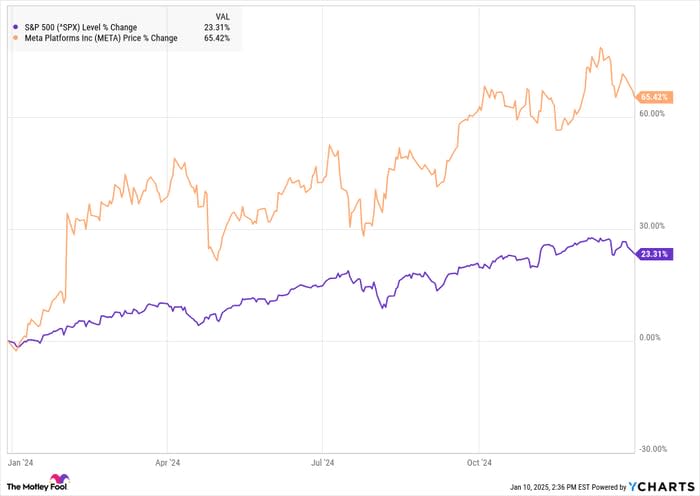Viewport: 700px width, 496px height.
Task: Click the orange Meta Platforms legend dot
Action: coord(16,38)
